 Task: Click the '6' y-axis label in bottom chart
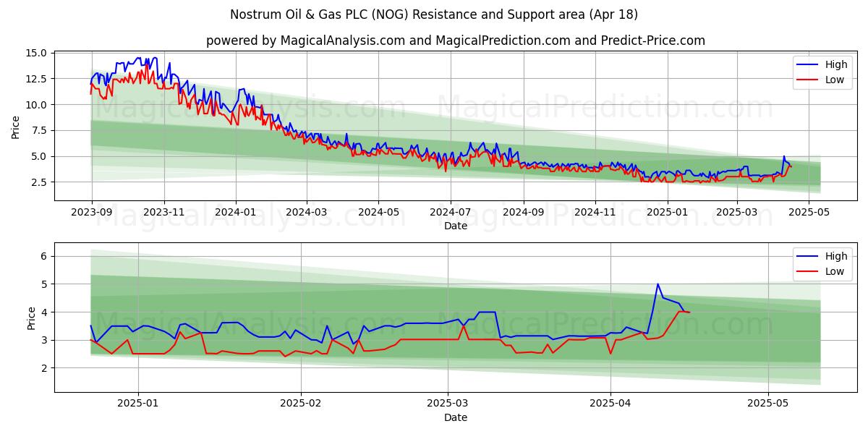point(44,256)
